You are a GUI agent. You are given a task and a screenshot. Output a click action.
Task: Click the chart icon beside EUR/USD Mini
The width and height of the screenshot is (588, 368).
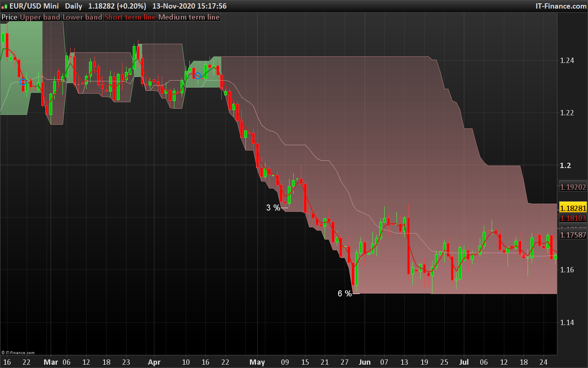4,6
